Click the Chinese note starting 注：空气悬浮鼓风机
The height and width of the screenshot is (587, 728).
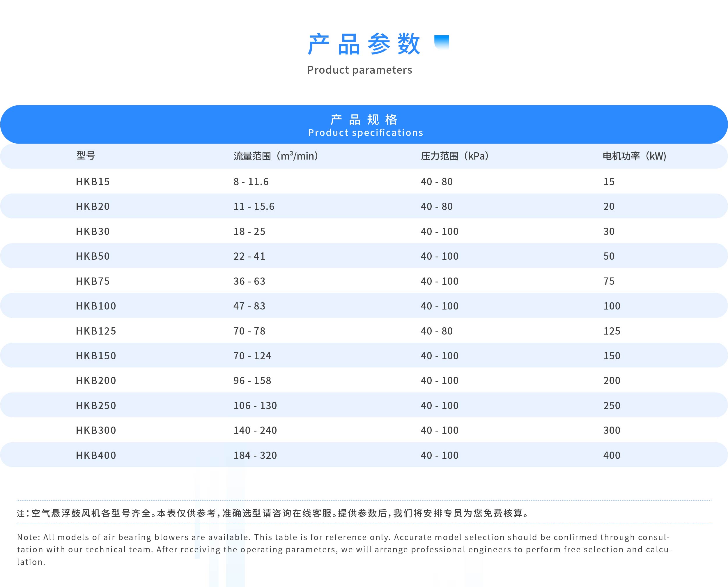273,513
